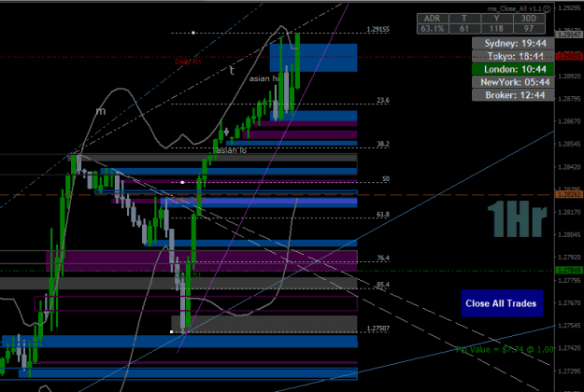This screenshot has width=584, height=392.
Task: Click the ADR header cell
Action: tap(433, 19)
